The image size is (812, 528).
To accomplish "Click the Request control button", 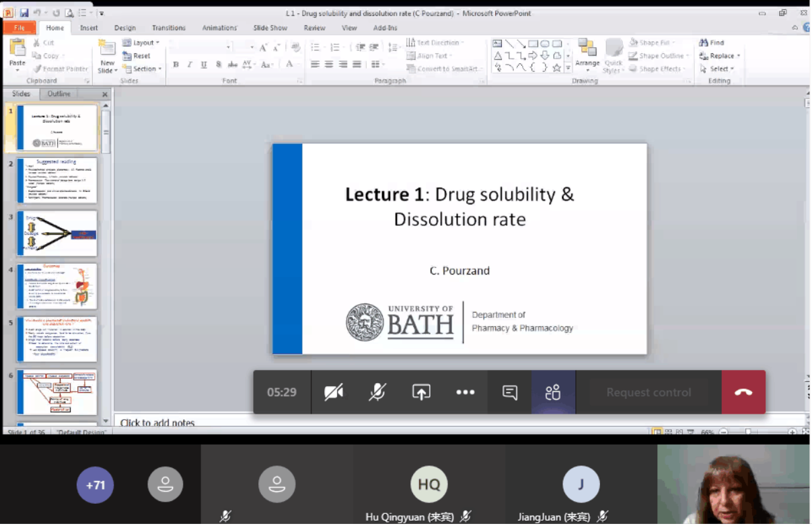I will pyautogui.click(x=649, y=392).
